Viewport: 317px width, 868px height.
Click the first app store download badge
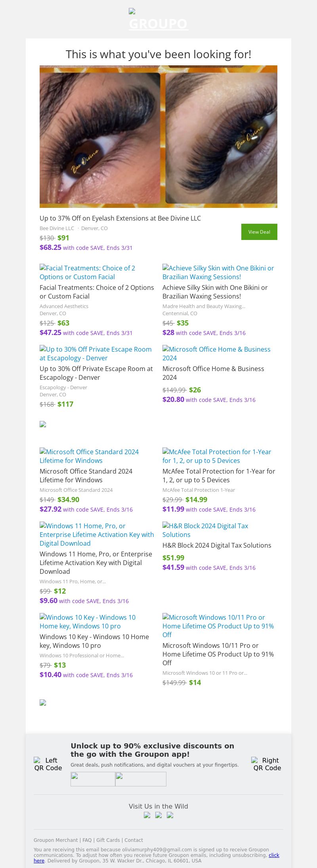[93, 779]
